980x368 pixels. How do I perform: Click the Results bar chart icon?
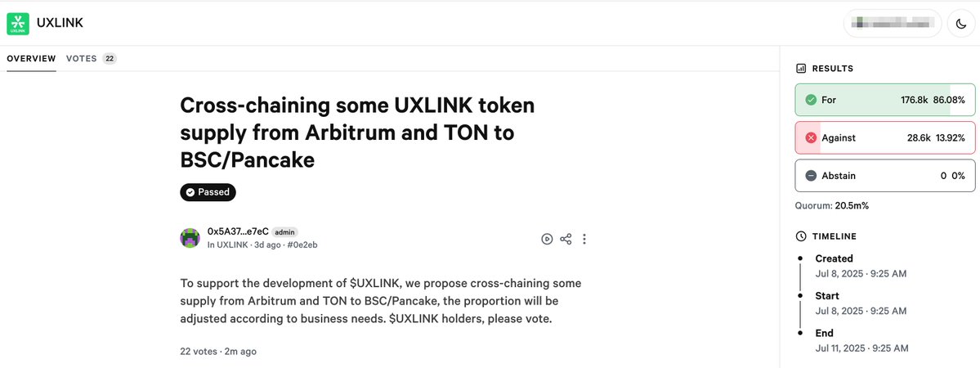tap(801, 69)
